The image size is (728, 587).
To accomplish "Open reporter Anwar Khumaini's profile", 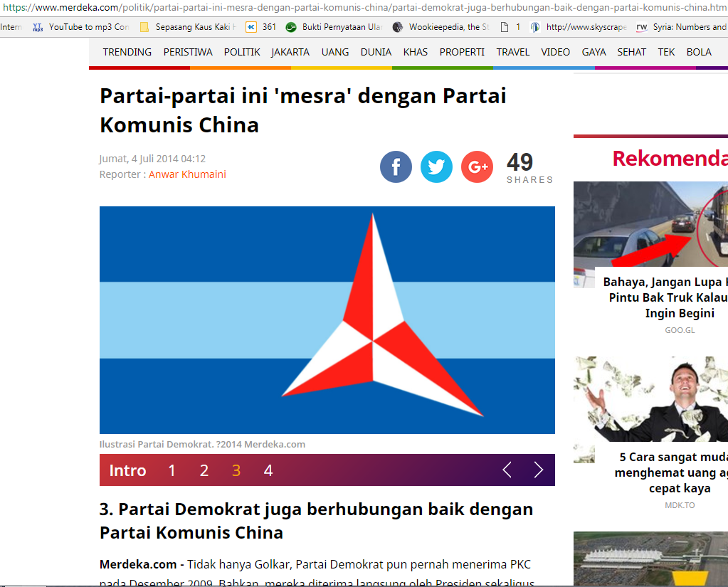I will click(x=187, y=174).
